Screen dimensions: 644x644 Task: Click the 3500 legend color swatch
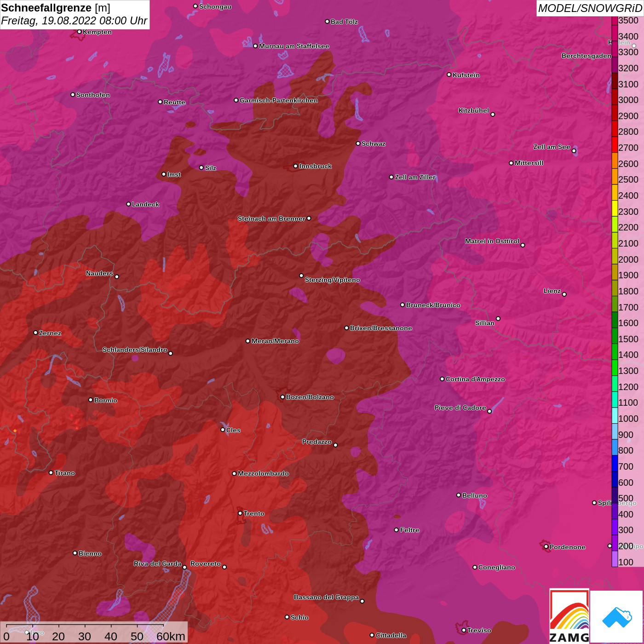(x=615, y=20)
